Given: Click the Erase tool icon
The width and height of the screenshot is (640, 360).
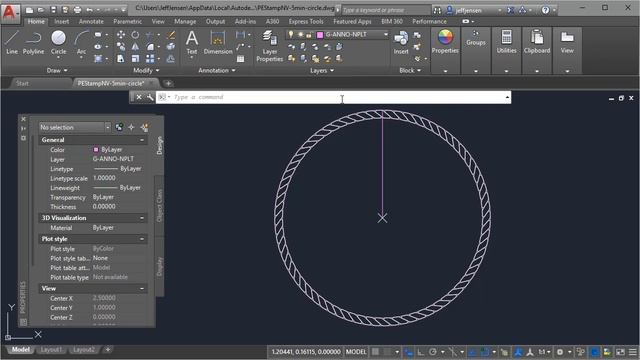Looking at the screenshot, I should point(171,35).
